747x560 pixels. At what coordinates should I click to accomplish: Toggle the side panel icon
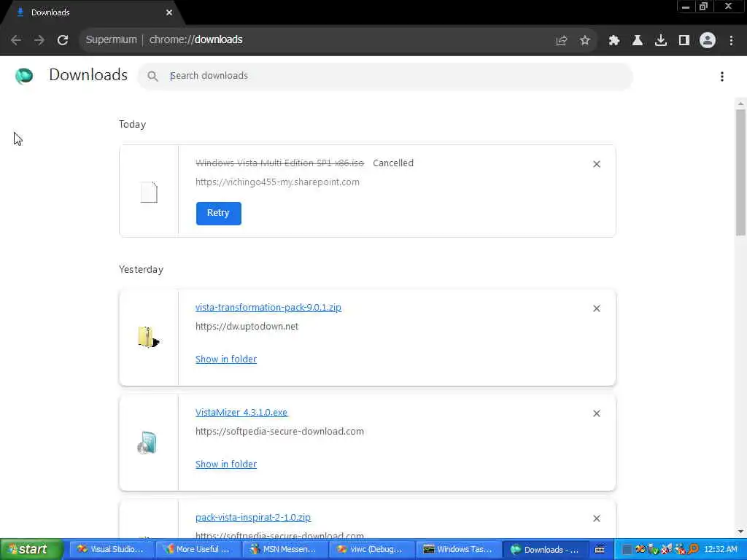(x=684, y=41)
